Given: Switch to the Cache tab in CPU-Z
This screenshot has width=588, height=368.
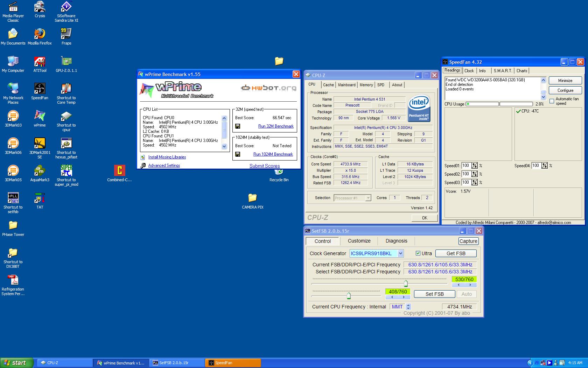Looking at the screenshot, I should click(328, 85).
